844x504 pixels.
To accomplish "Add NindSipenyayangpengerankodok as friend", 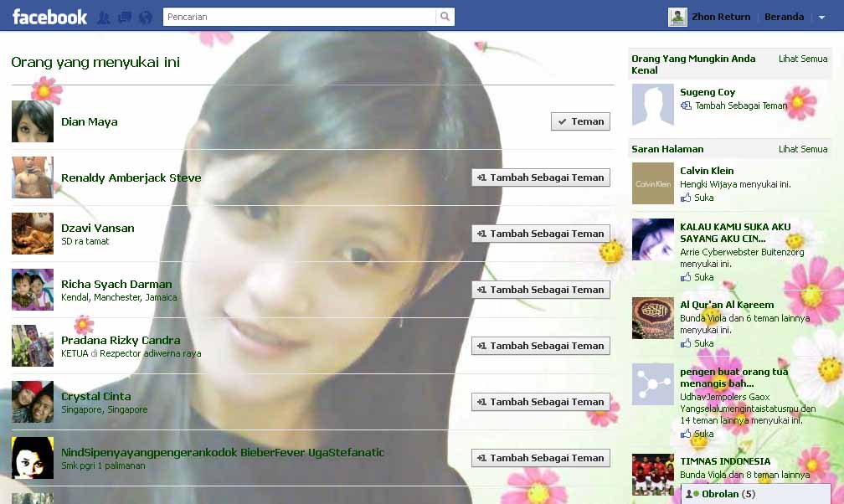I will (x=541, y=458).
